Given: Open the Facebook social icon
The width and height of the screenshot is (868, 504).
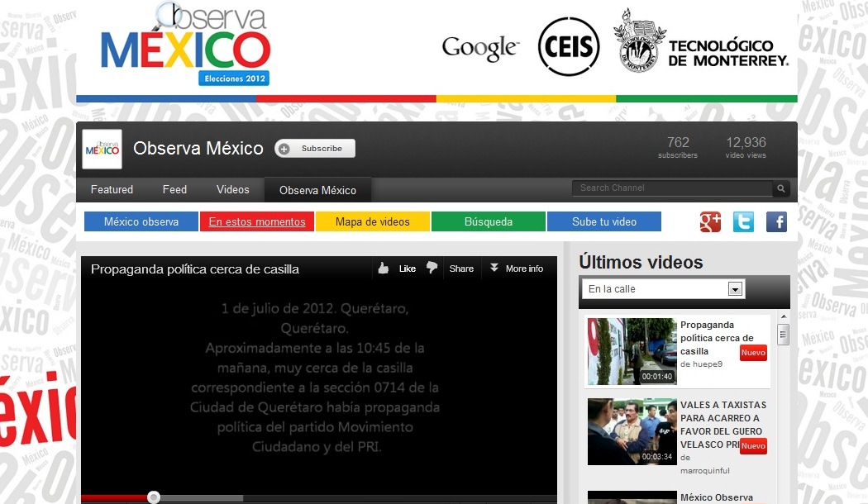Looking at the screenshot, I should coord(777,222).
